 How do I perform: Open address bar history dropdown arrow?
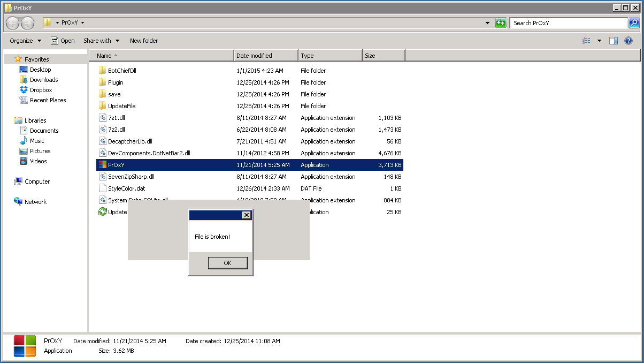487,23
